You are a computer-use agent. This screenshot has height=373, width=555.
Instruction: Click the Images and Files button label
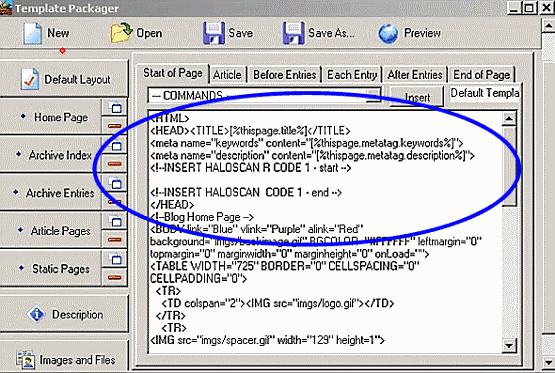77,360
